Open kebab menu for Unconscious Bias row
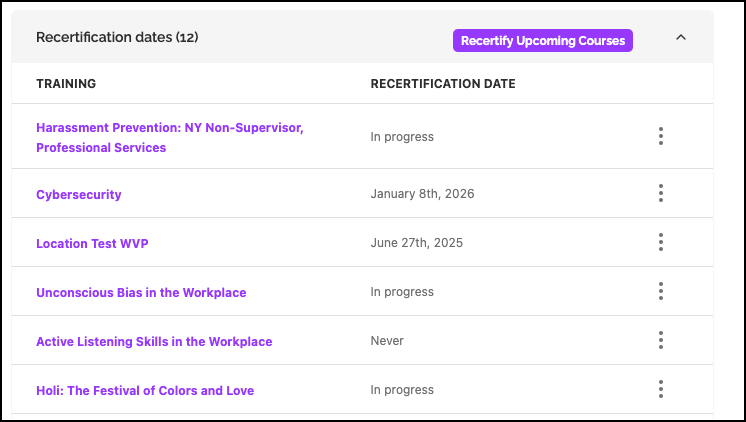The width and height of the screenshot is (746, 422). (x=661, y=292)
